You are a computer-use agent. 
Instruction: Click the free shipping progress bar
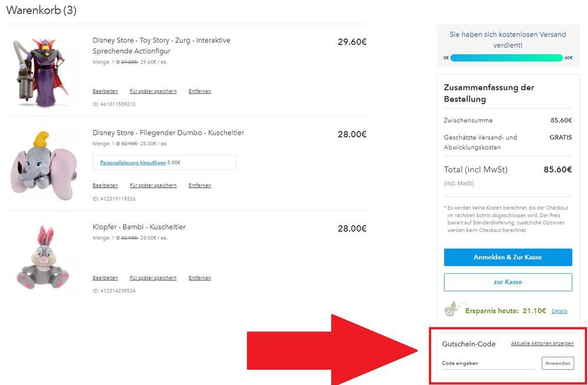click(507, 58)
